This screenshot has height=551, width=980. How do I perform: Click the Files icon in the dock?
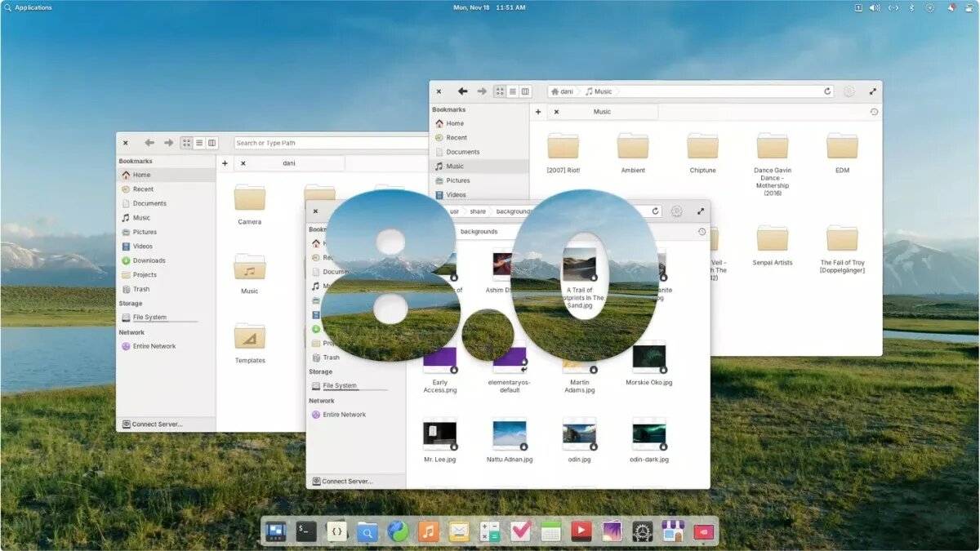[x=367, y=531]
